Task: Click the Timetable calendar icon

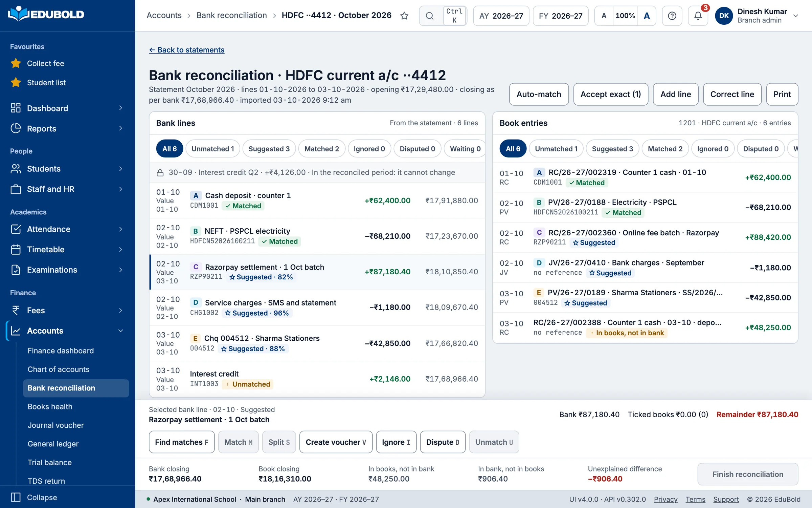Action: [x=16, y=250]
